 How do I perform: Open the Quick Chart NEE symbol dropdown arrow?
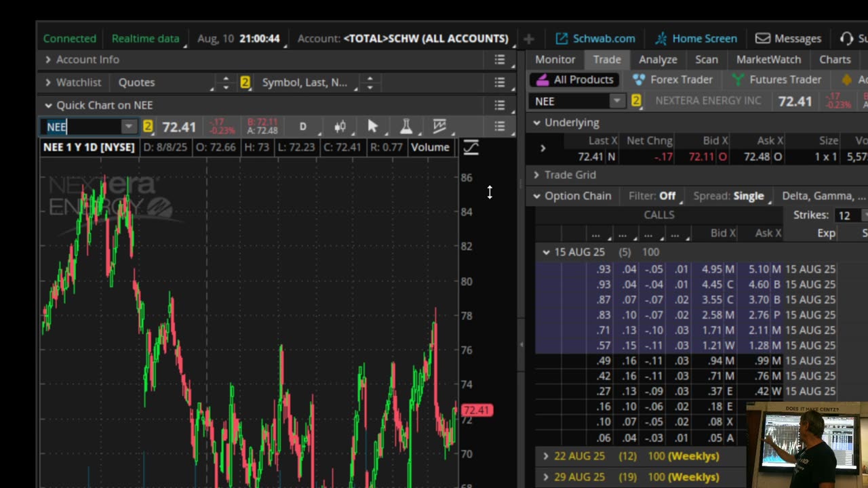click(128, 127)
